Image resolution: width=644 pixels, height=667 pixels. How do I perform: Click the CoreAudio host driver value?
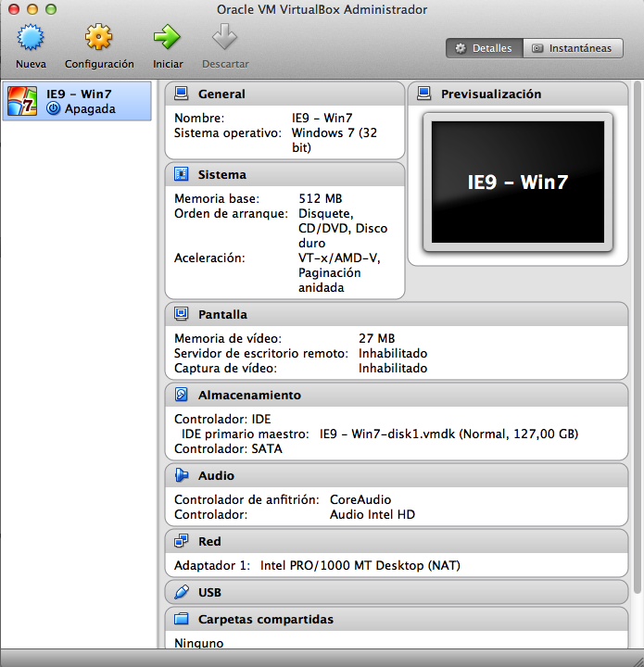pyautogui.click(x=360, y=499)
